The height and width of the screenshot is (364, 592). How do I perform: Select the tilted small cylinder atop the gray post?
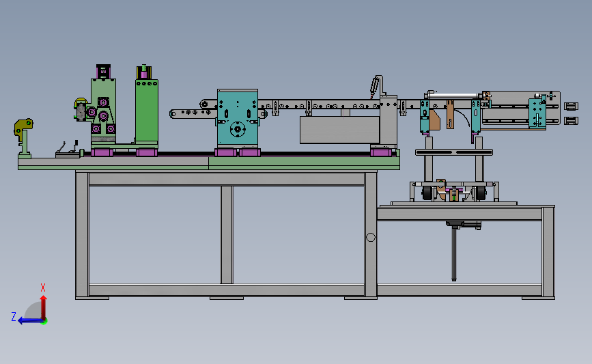(375, 86)
